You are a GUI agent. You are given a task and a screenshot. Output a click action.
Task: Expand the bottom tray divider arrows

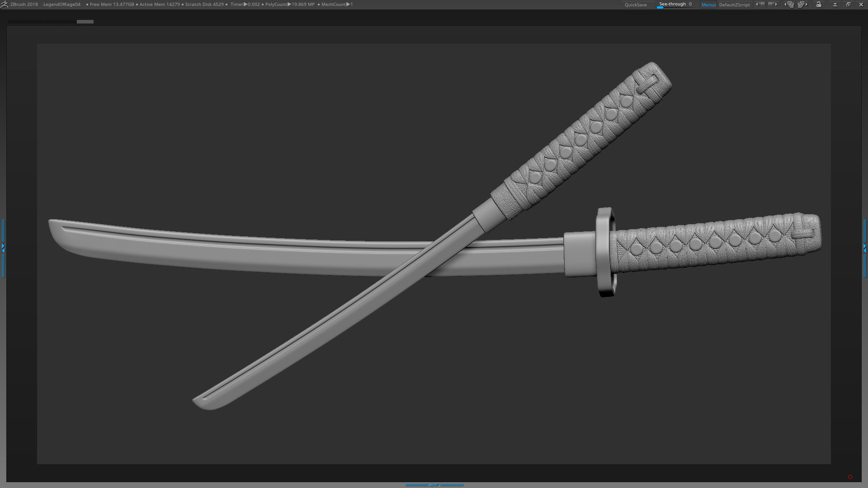coord(434,485)
